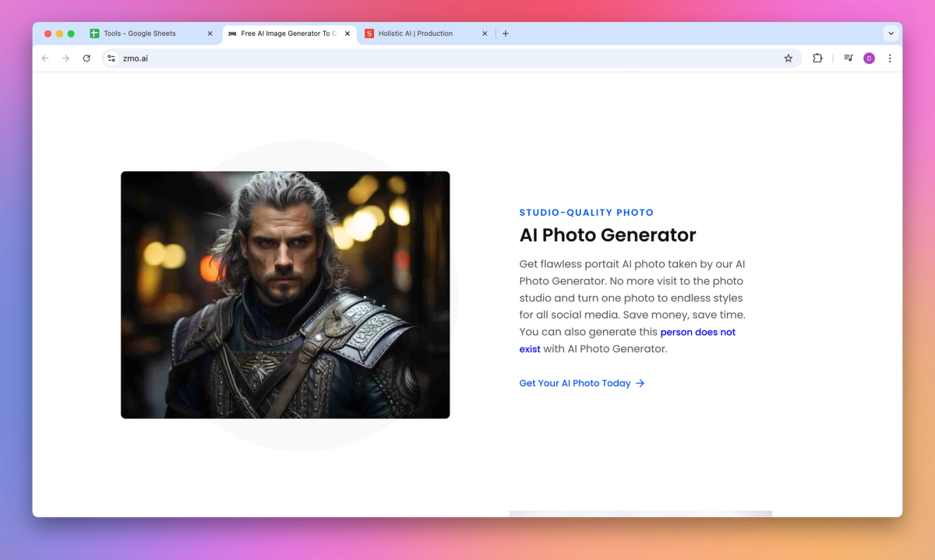Screen dimensions: 935x560
Task: Click the STUDIO-QUALITY PHOTO label
Action: (587, 213)
